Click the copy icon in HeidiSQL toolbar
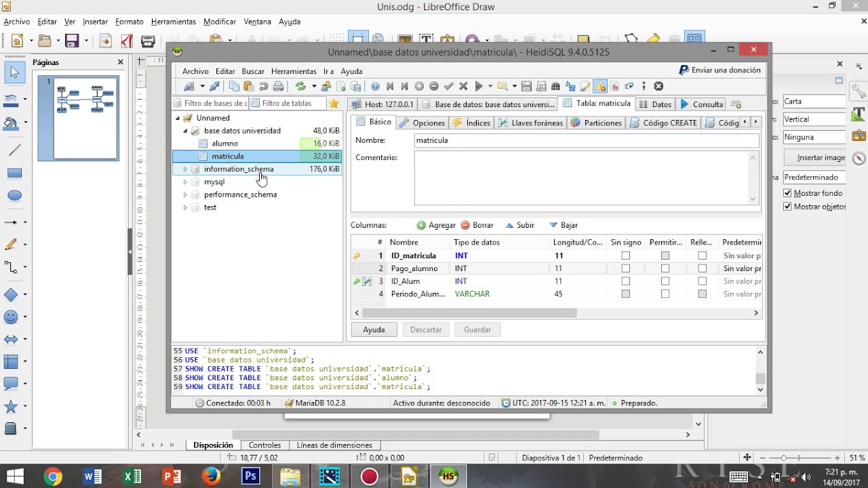 point(234,86)
